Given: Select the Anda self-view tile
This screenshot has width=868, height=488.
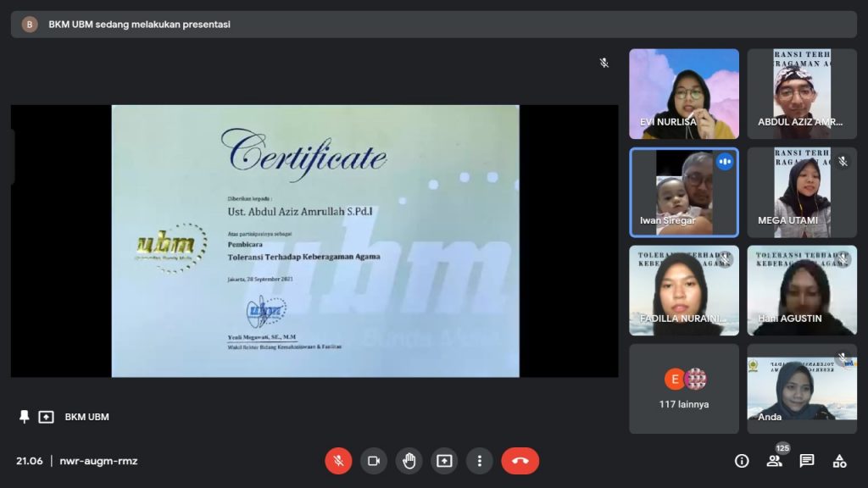Looking at the screenshot, I should [x=802, y=388].
